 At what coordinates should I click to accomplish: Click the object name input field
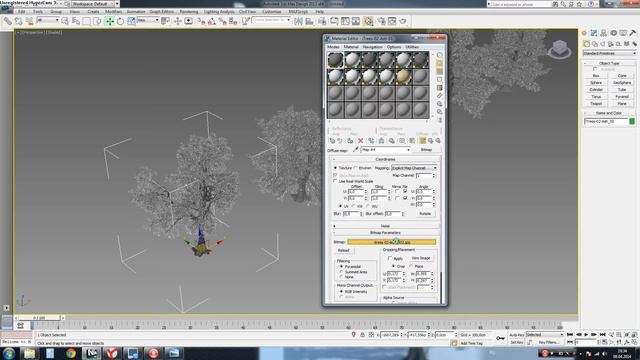tap(606, 121)
